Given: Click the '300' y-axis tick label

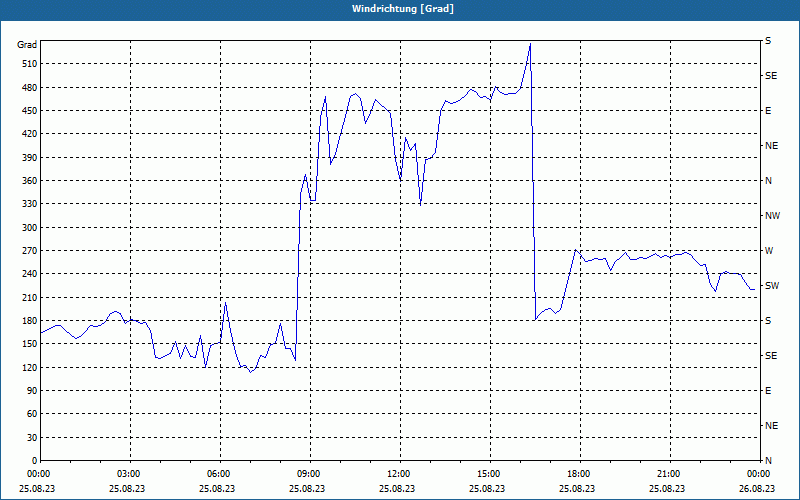Looking at the screenshot, I should (x=30, y=228).
